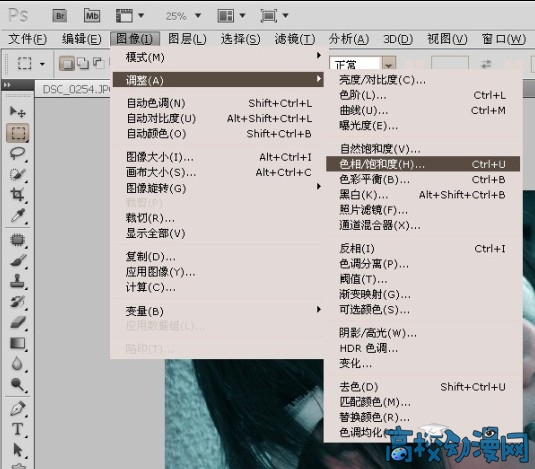
Task: Launch Bridge with the Br icon
Action: [x=60, y=16]
